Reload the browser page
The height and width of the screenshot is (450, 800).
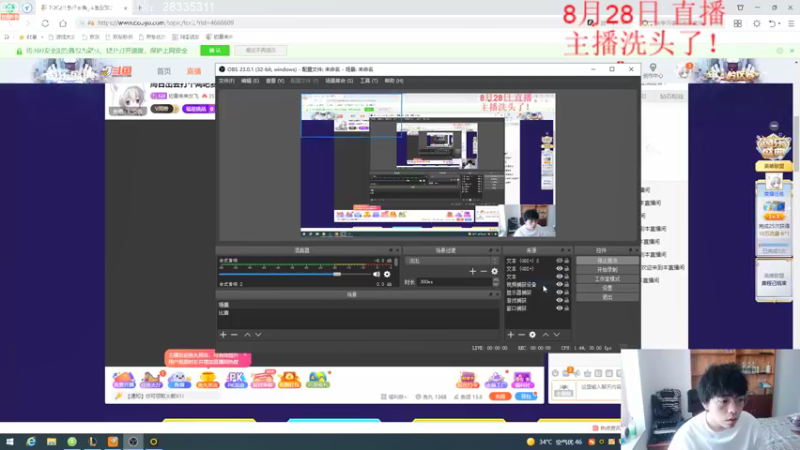tap(45, 23)
